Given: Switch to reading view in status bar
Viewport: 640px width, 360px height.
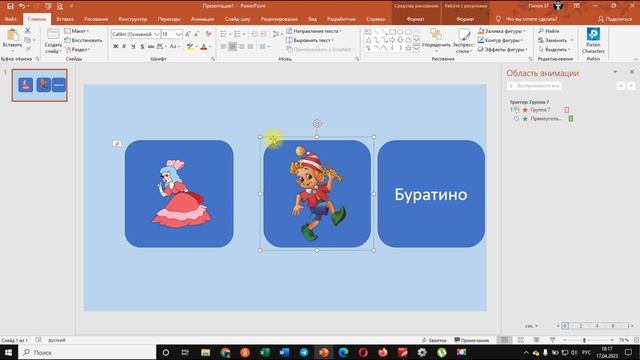Looking at the screenshot, I should click(x=536, y=340).
